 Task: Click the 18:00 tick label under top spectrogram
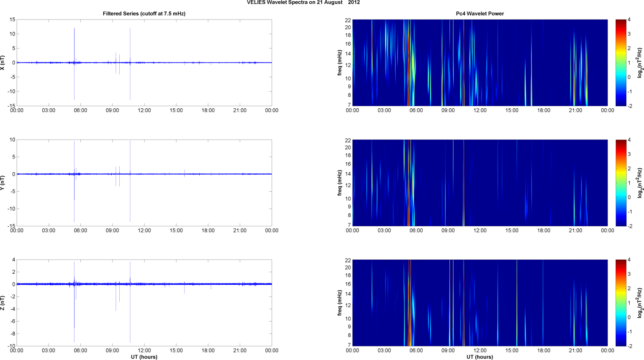pos(544,110)
